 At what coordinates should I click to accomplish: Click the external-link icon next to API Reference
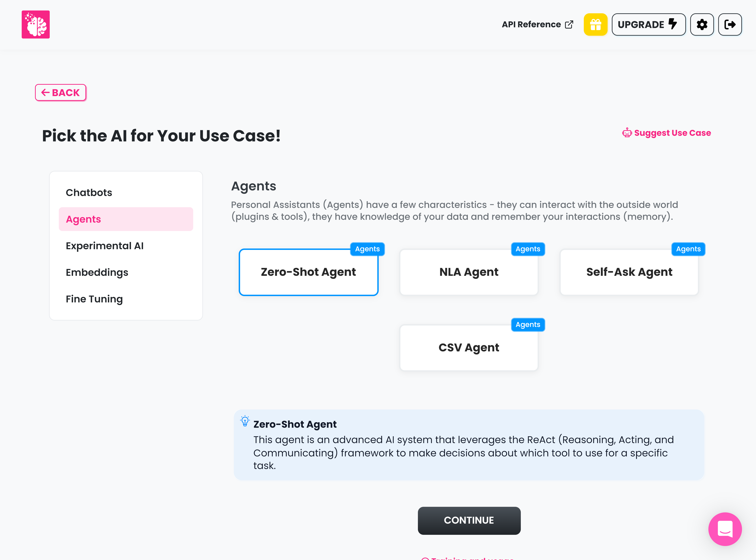click(x=569, y=24)
